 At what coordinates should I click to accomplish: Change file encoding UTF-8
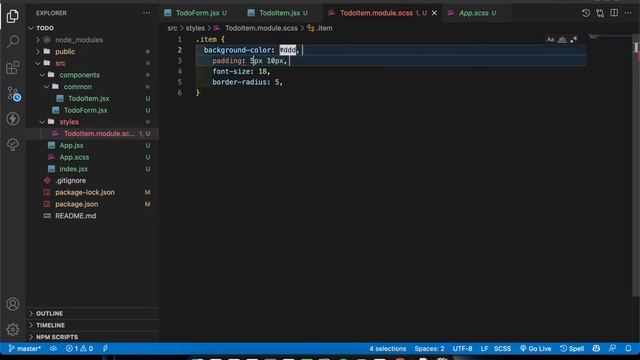click(462, 349)
